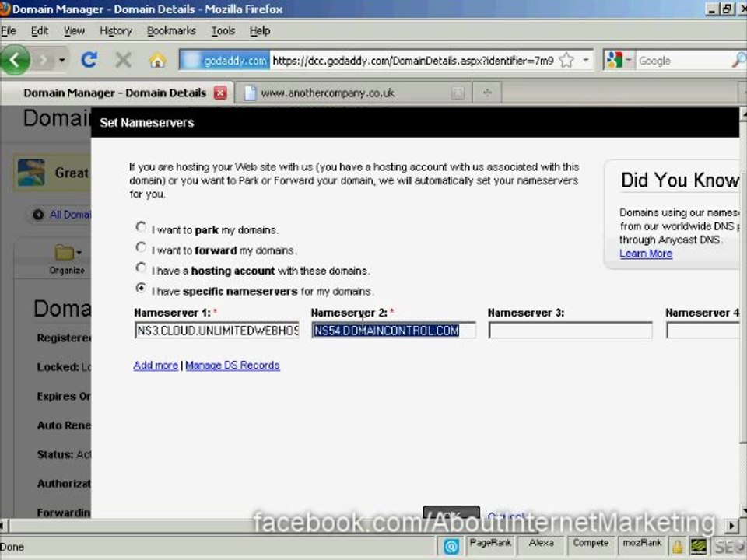Select 'I want to forward my domains' option
The image size is (747, 560).
coord(141,247)
